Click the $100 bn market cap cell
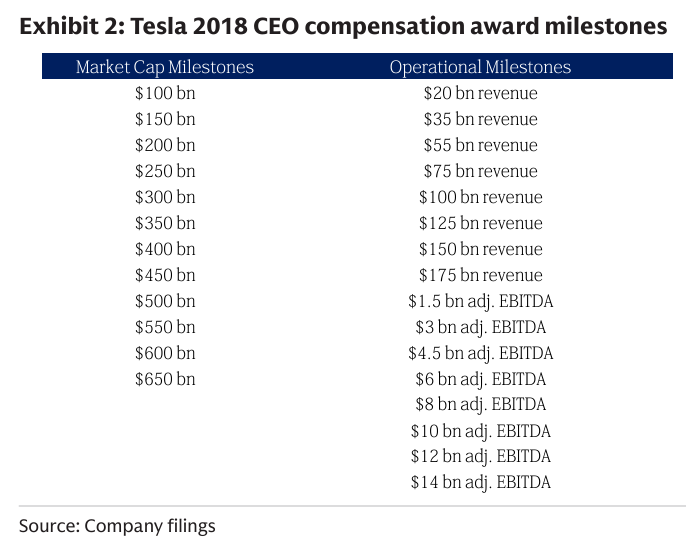Image resolution: width=686 pixels, height=537 pixels. (x=165, y=94)
